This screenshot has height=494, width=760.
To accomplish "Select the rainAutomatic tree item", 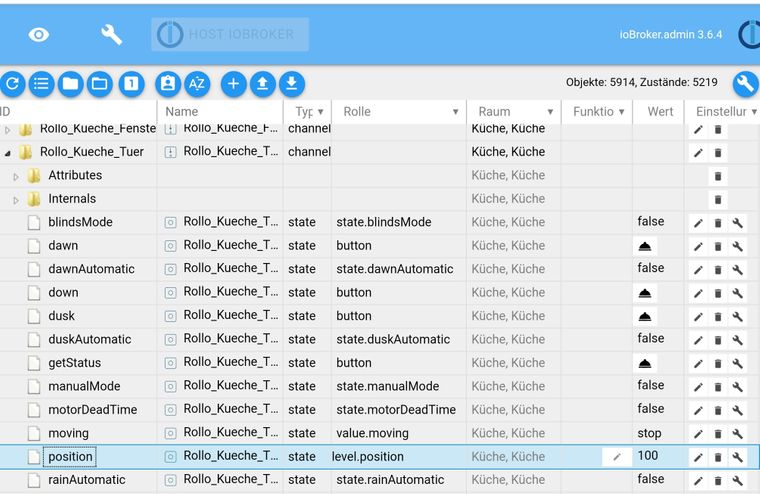I will point(87,480).
